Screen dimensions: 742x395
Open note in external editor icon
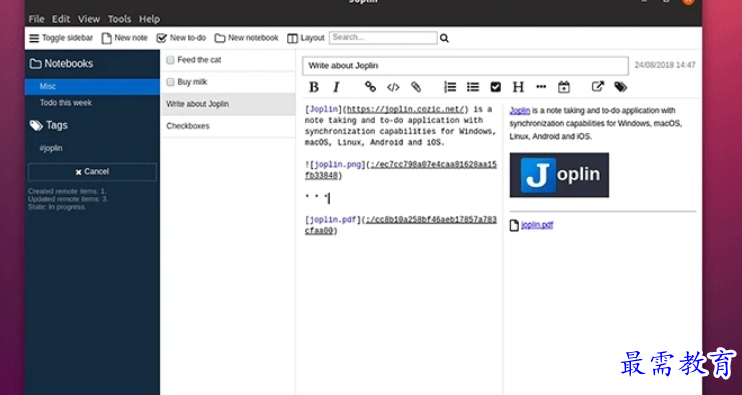tap(598, 87)
